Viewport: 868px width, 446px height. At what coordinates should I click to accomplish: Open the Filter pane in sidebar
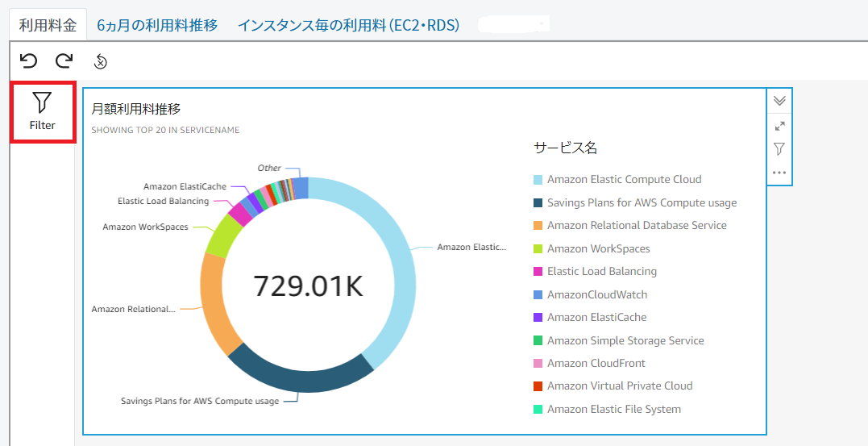point(43,112)
